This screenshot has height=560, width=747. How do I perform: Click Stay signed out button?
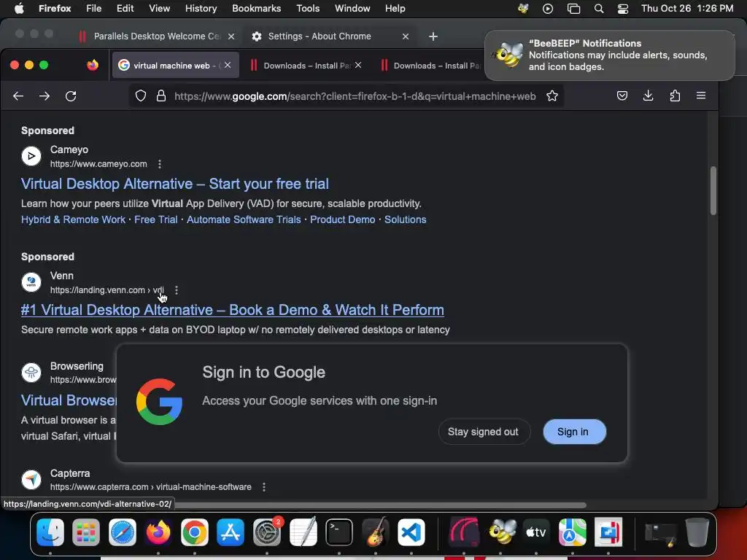483,432
